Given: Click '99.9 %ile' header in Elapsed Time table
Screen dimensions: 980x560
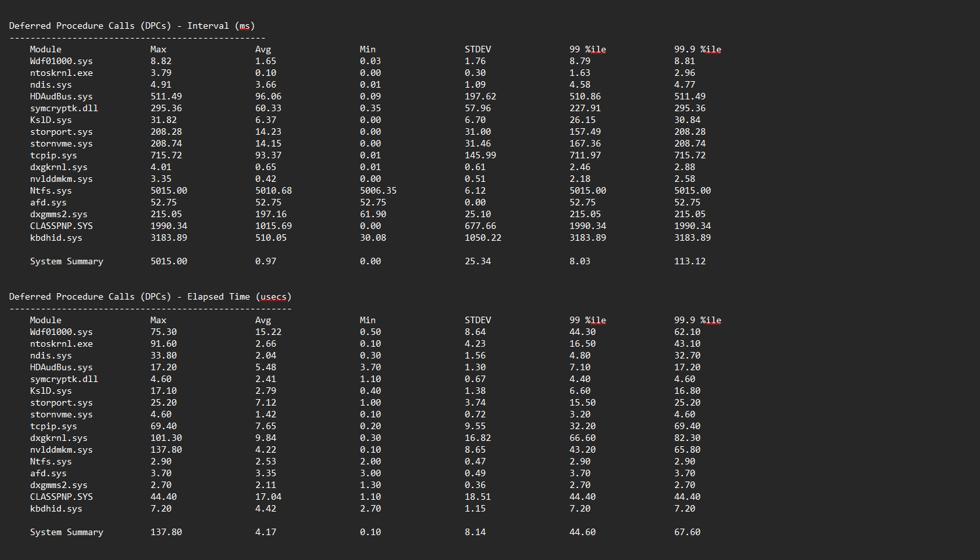Looking at the screenshot, I should coord(697,321).
